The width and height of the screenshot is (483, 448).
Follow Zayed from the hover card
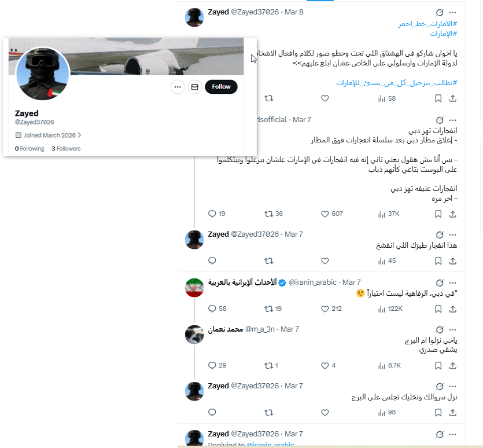[221, 87]
